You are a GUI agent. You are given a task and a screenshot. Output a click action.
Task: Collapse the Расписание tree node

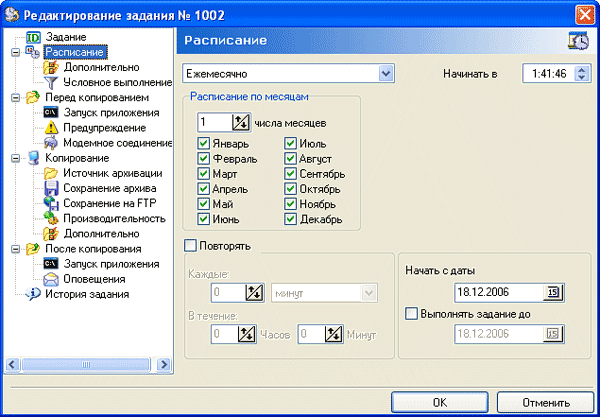pos(15,52)
